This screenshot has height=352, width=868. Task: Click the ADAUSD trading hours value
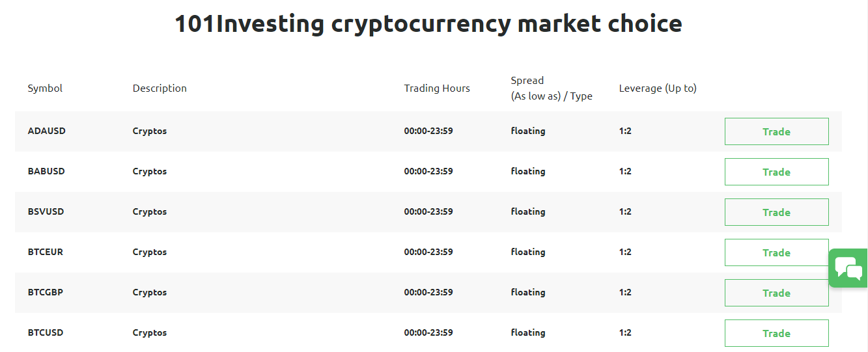(428, 131)
